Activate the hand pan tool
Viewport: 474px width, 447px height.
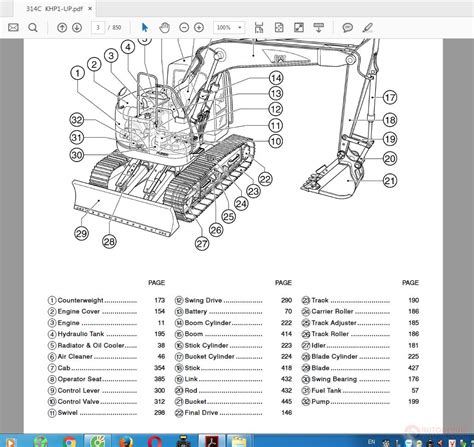164,27
